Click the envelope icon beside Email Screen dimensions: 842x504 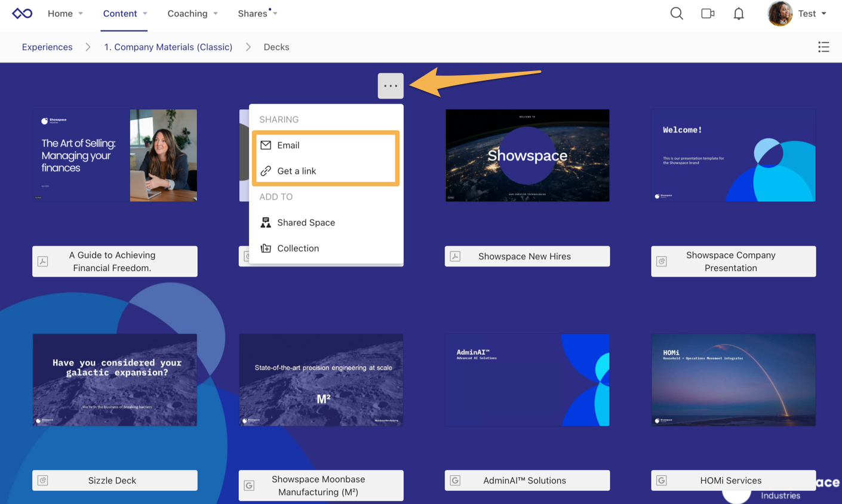(265, 145)
